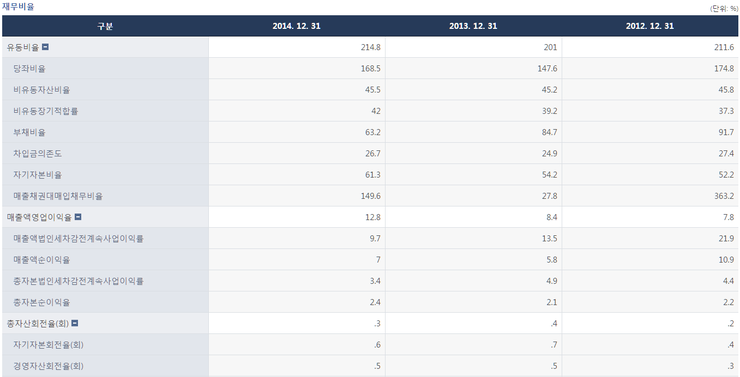This screenshot has height=377, width=740.
Task: Click the 매출액순이익율 row label
Action: click(x=42, y=260)
